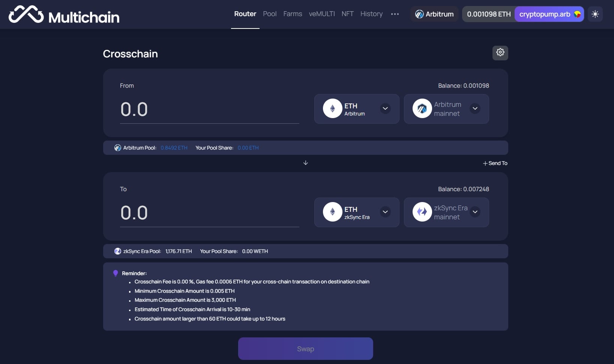The height and width of the screenshot is (364, 614).
Task: Expand the To ETH zkSync Era token dropdown
Action: 385,212
